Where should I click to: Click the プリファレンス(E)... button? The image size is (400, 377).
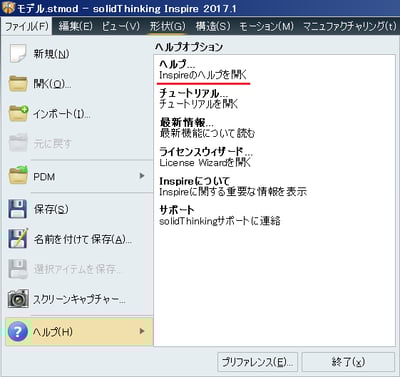(258, 362)
